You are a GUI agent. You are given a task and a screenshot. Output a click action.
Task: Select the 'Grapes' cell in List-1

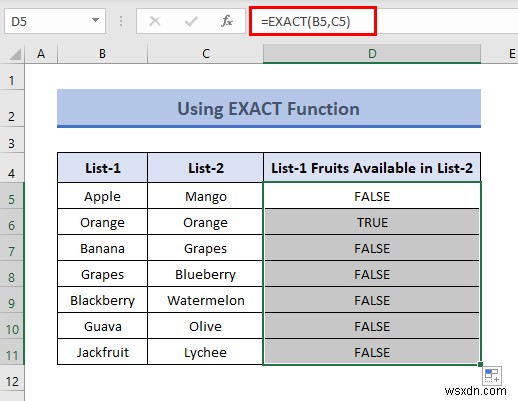point(102,274)
